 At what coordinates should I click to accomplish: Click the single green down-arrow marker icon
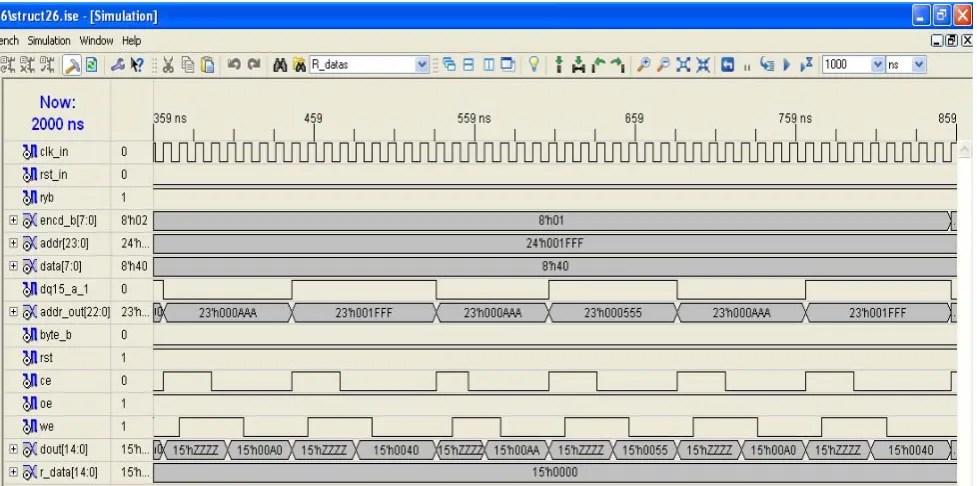click(x=560, y=64)
